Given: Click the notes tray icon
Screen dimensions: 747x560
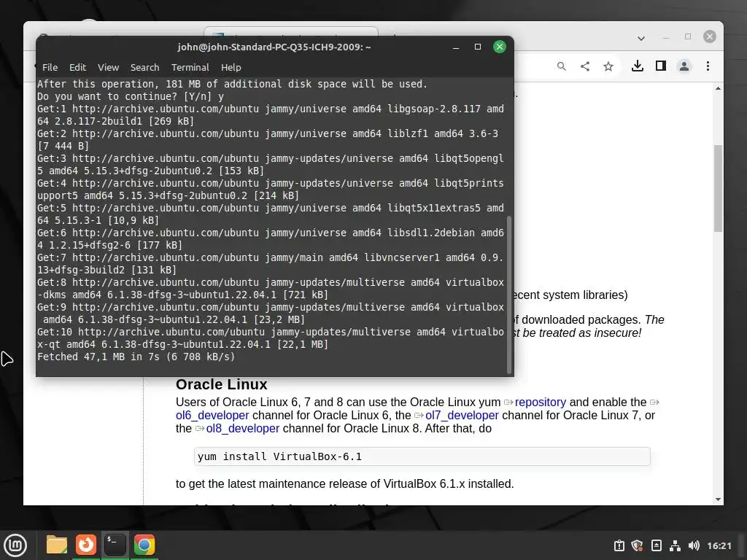Looking at the screenshot, I should tap(656, 545).
